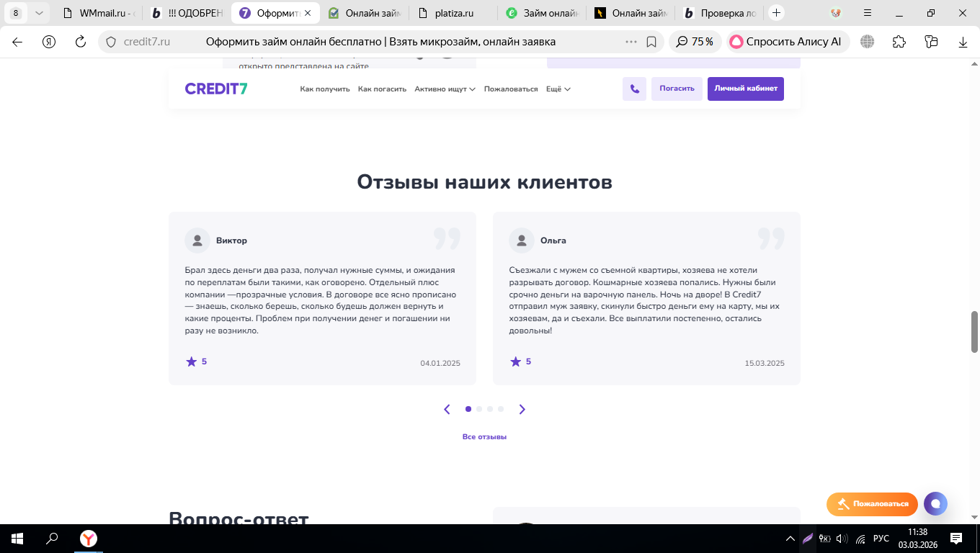Click the page vertical scrollbar thumb
Image resolution: width=980 pixels, height=553 pixels.
click(975, 331)
